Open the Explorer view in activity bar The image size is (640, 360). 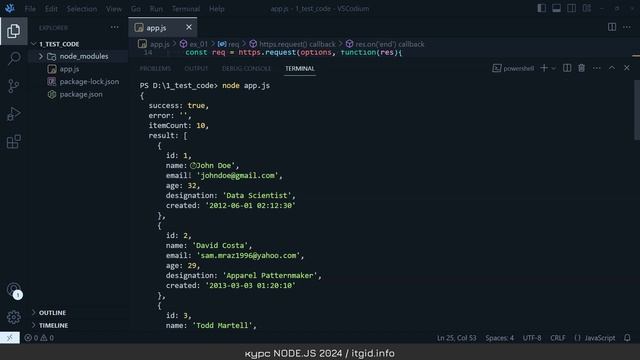coord(13,31)
